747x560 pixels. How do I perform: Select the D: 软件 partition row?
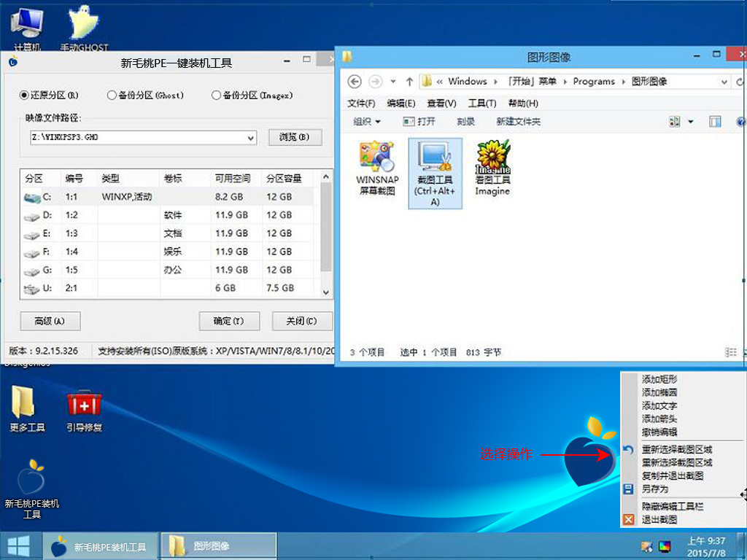click(169, 215)
